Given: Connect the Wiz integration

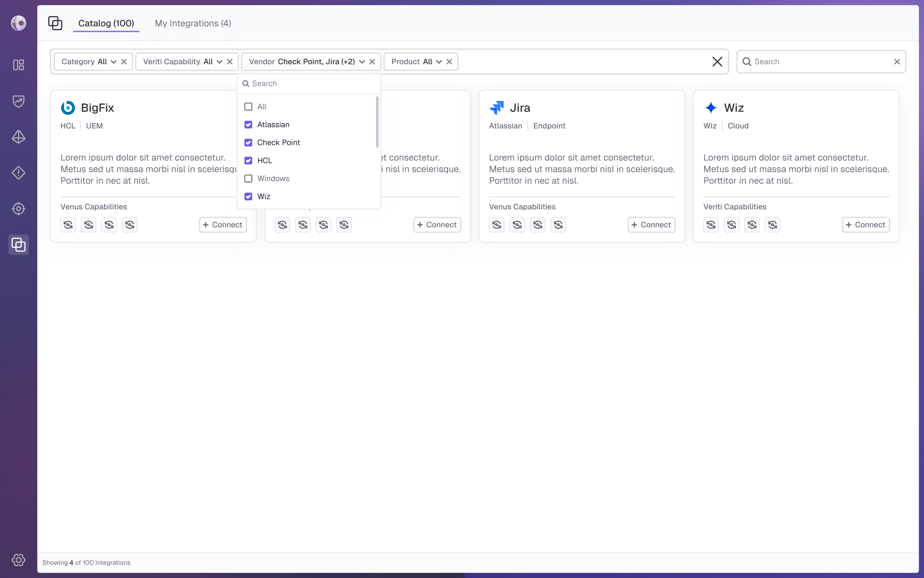Looking at the screenshot, I should [866, 225].
